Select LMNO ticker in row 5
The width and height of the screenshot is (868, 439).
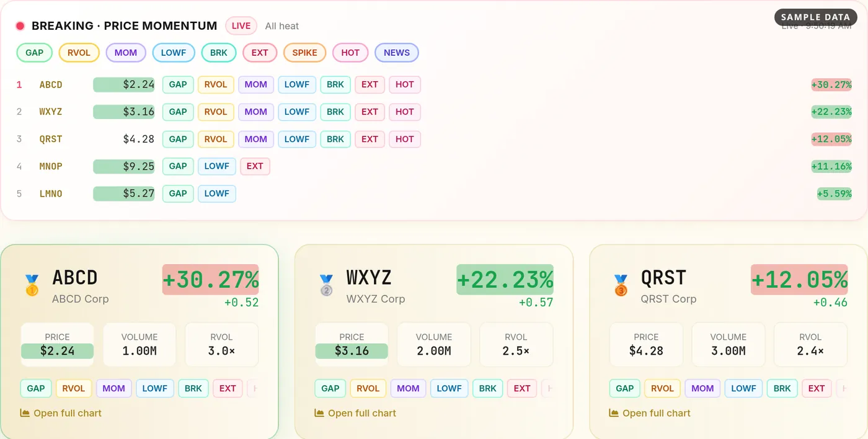click(51, 194)
